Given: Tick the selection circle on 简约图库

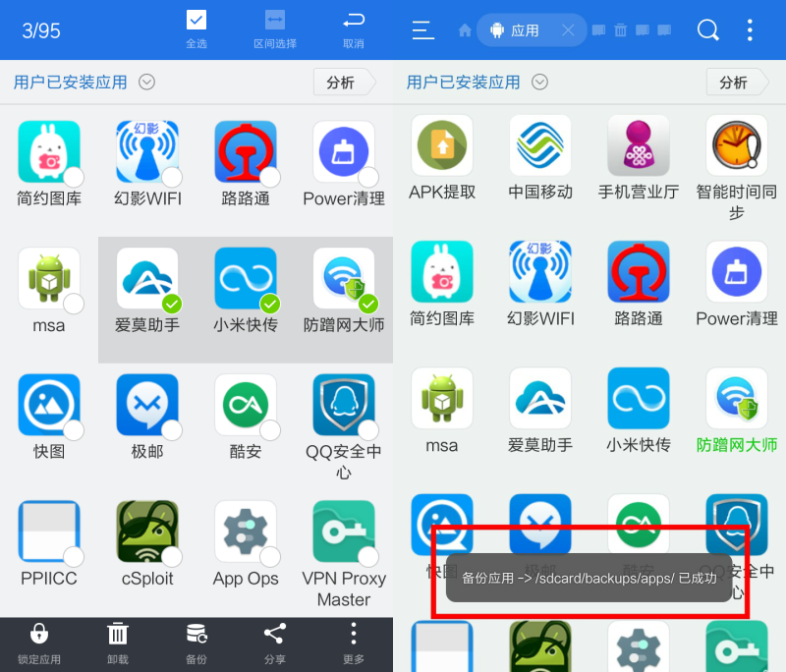Looking at the screenshot, I should [x=74, y=177].
